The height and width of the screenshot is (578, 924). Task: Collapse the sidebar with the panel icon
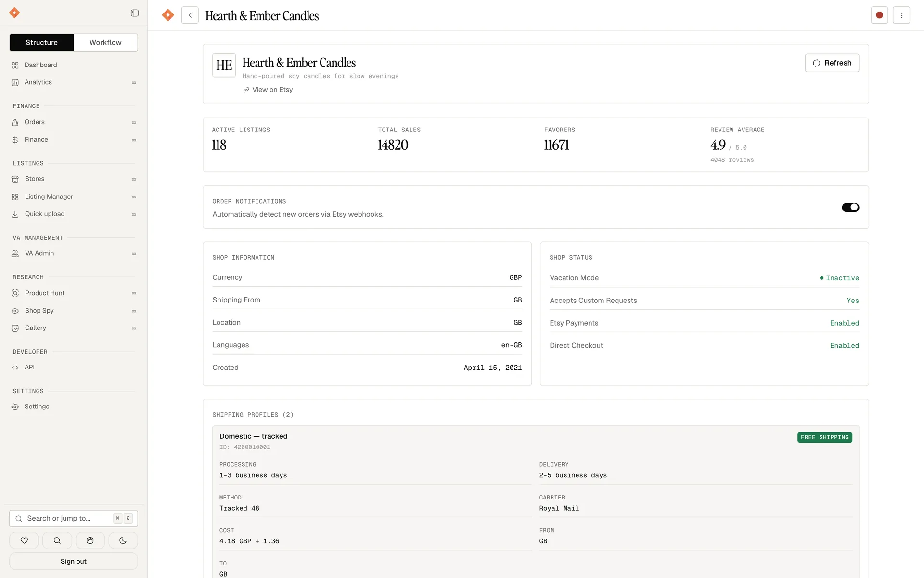(x=135, y=13)
